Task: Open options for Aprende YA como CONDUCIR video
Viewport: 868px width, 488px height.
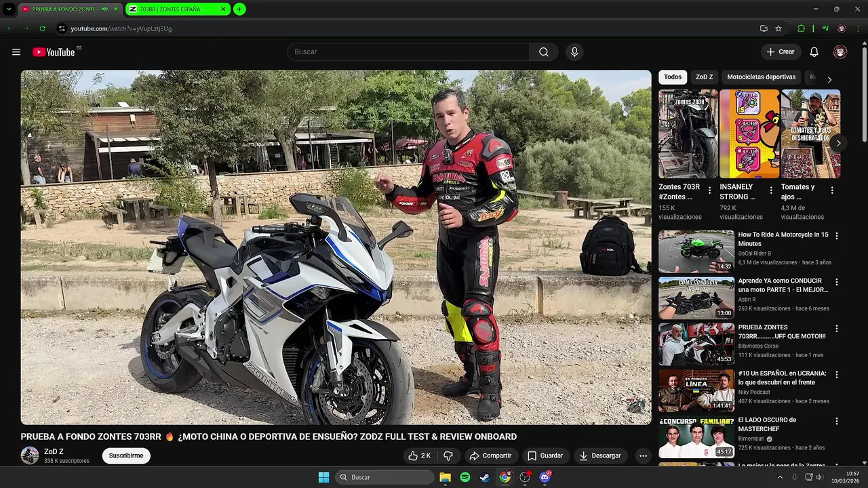Action: pos(836,282)
